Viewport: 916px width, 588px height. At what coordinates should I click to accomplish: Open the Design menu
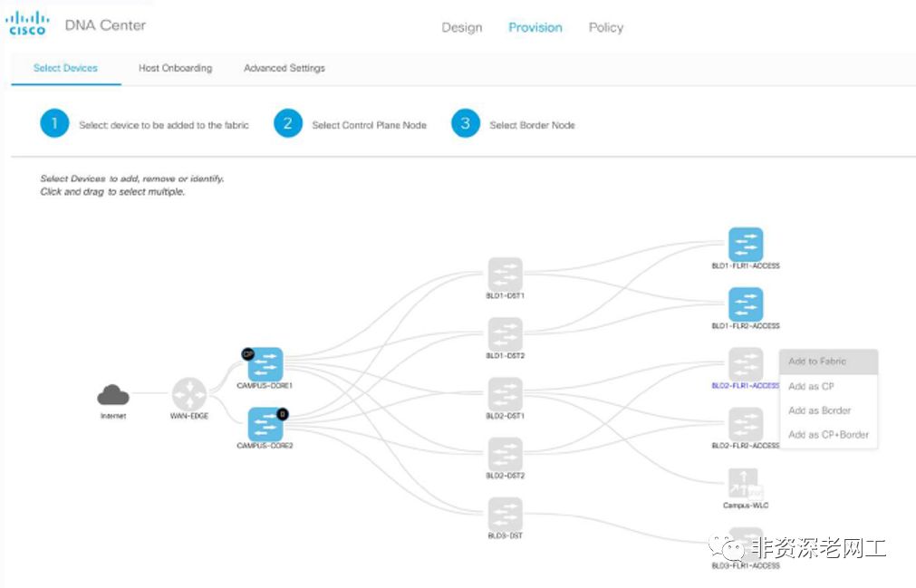click(x=461, y=27)
